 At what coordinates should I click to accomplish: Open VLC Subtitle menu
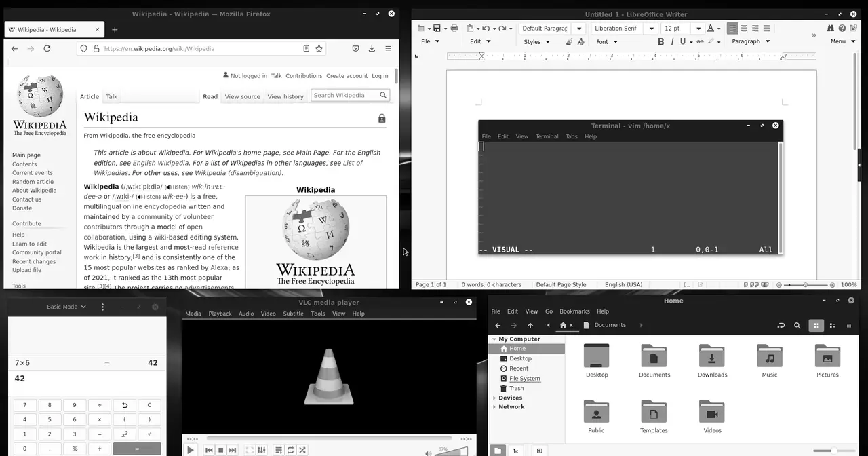[293, 313]
